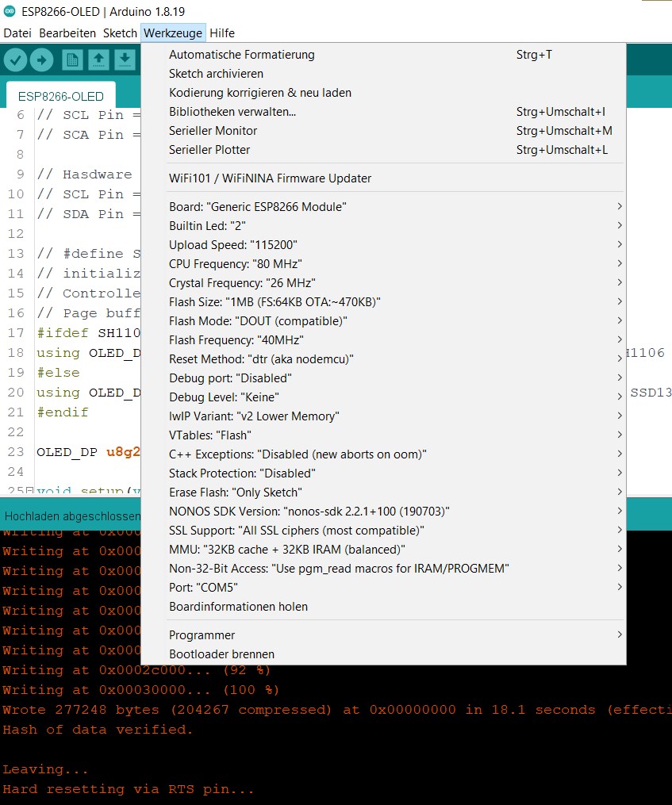Click the Verify (compile) checkmark icon

[16, 59]
